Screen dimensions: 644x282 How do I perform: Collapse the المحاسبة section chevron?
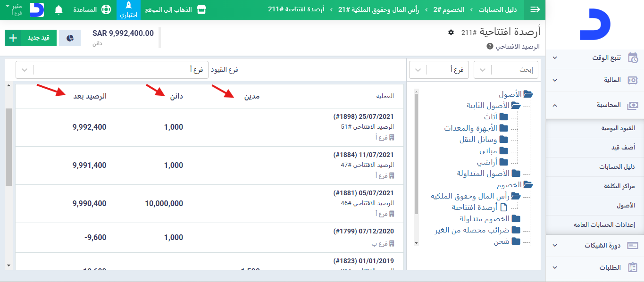pyautogui.click(x=554, y=105)
